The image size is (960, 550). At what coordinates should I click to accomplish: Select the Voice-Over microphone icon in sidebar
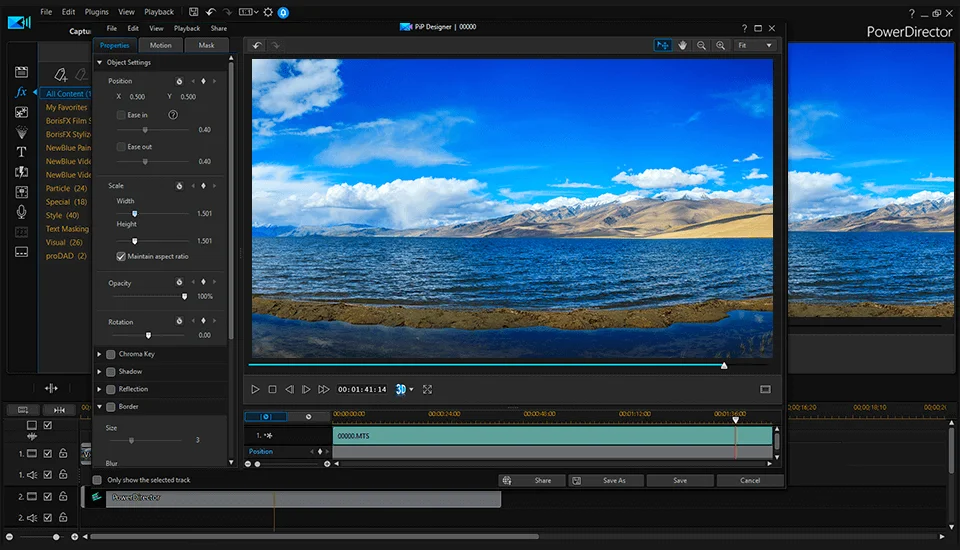[21, 211]
